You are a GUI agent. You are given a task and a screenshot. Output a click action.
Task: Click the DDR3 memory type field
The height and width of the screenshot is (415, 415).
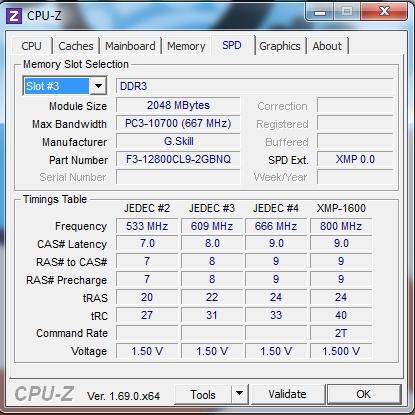click(x=254, y=86)
